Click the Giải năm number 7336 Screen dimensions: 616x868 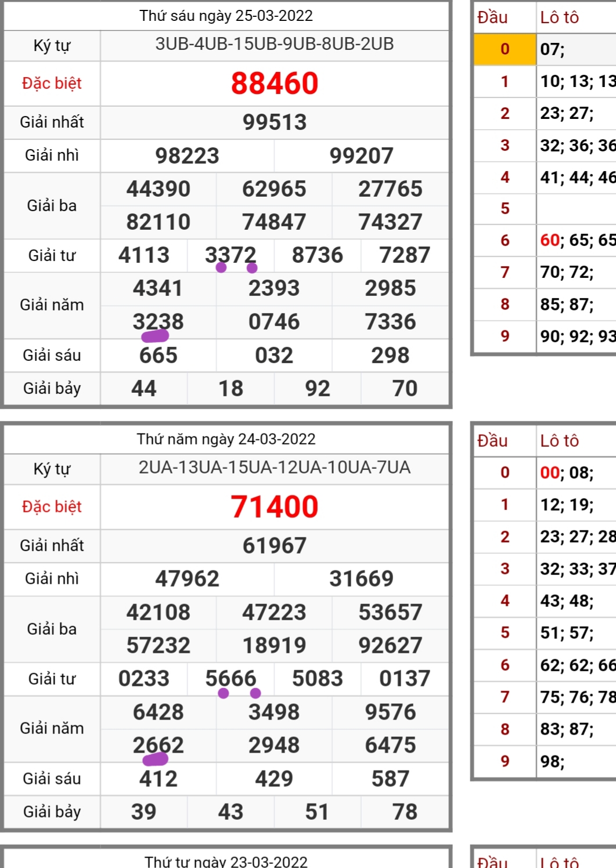(390, 321)
